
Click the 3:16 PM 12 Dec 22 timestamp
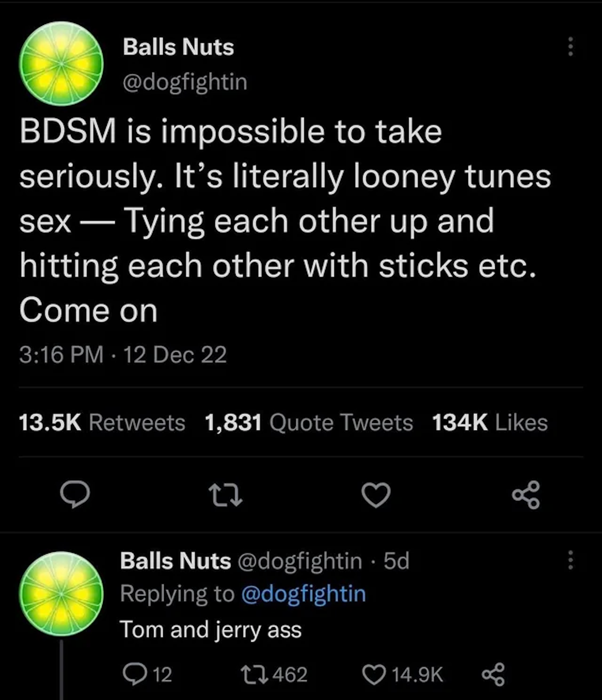(123, 355)
